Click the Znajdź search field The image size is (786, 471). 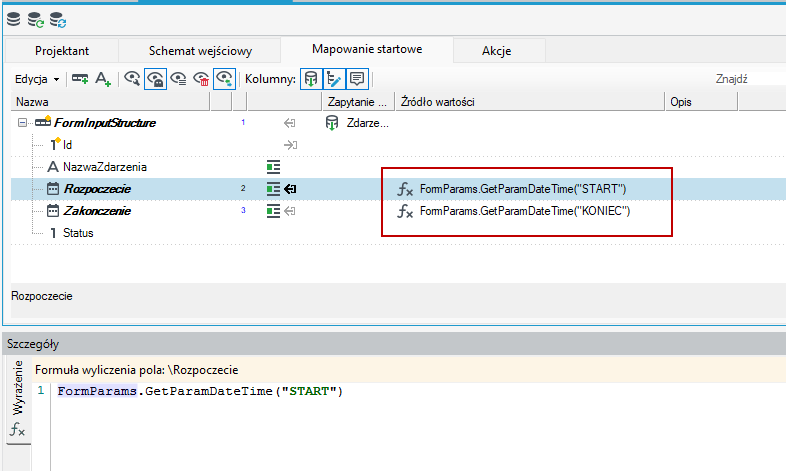tap(749, 79)
